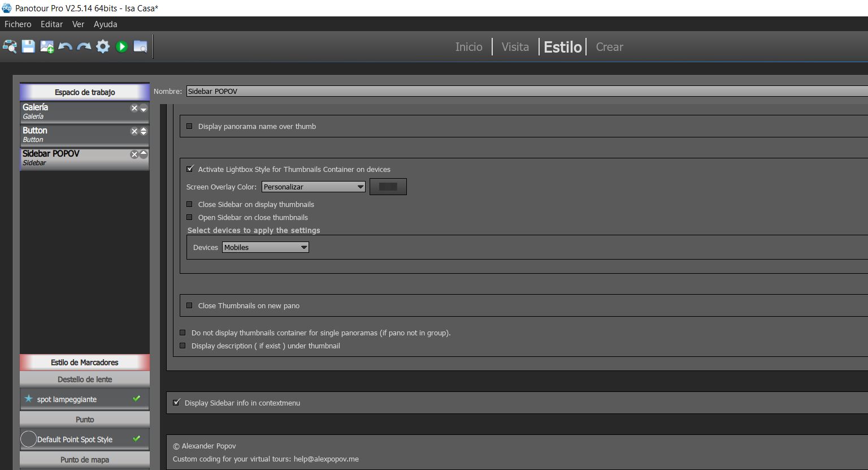The height and width of the screenshot is (470, 868).
Task: Toggle Display Sidebar info in contextmenu
Action: pos(176,403)
